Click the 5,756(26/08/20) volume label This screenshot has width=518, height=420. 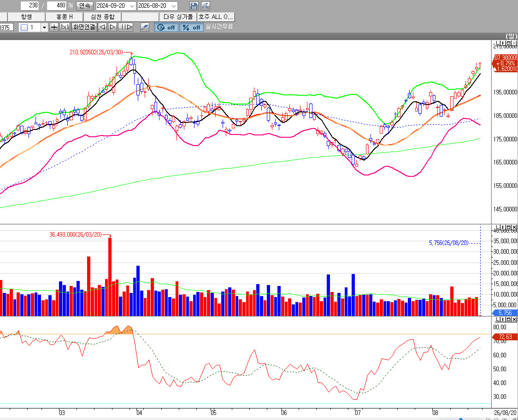(x=448, y=243)
